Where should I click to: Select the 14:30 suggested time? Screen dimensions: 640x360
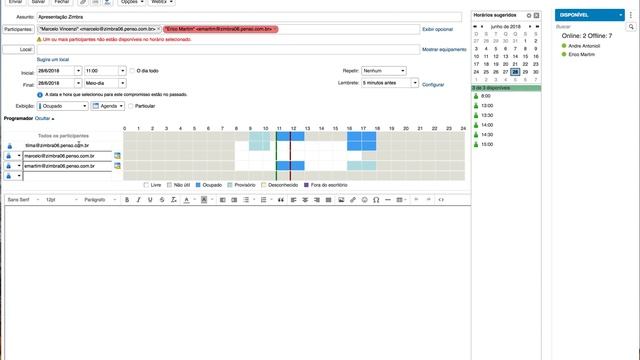pos(487,135)
